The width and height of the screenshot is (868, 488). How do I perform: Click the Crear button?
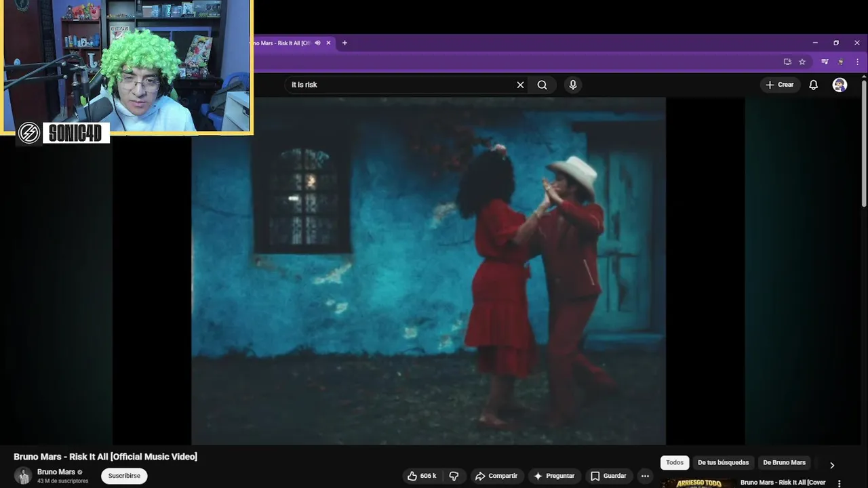pyautogui.click(x=780, y=85)
